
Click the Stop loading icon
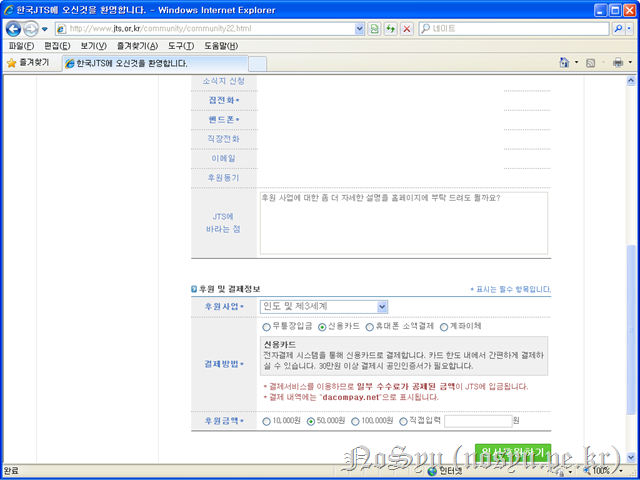pos(406,29)
